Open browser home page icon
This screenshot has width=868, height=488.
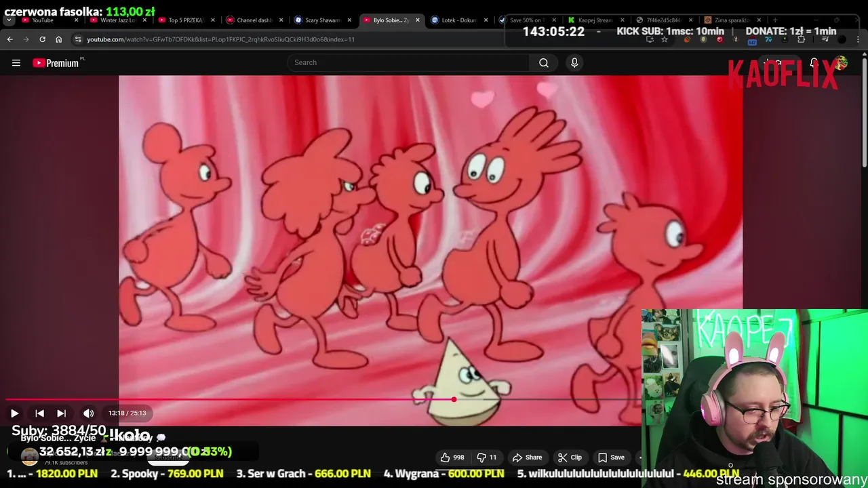coord(58,39)
